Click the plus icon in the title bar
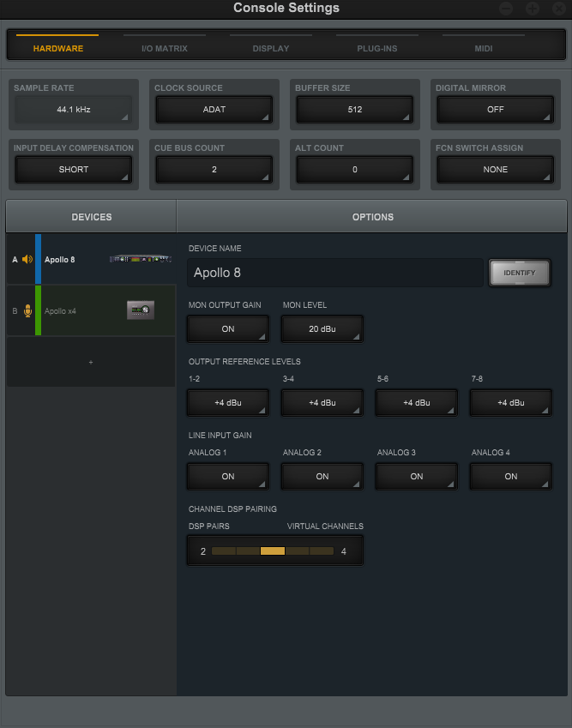This screenshot has width=572, height=728. click(533, 9)
